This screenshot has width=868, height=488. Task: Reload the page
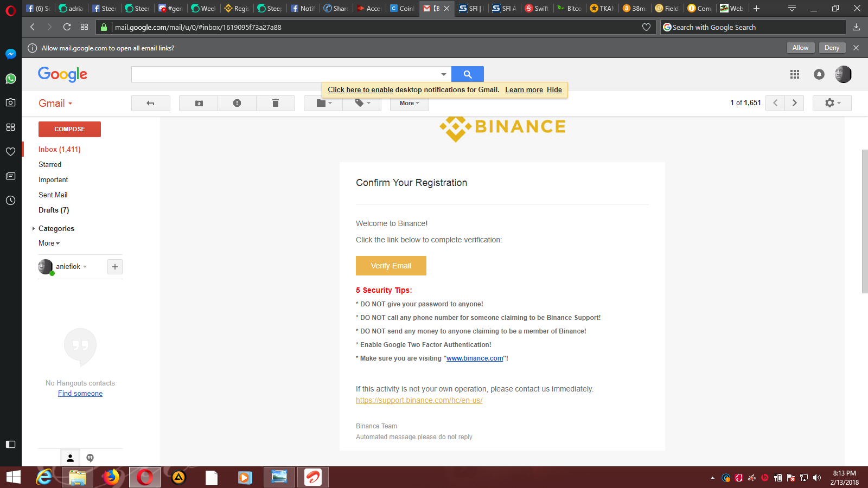click(67, 27)
